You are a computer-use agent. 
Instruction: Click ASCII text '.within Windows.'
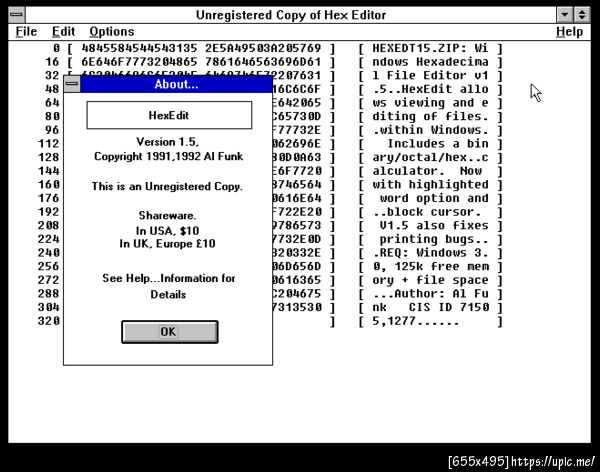[x=430, y=130]
